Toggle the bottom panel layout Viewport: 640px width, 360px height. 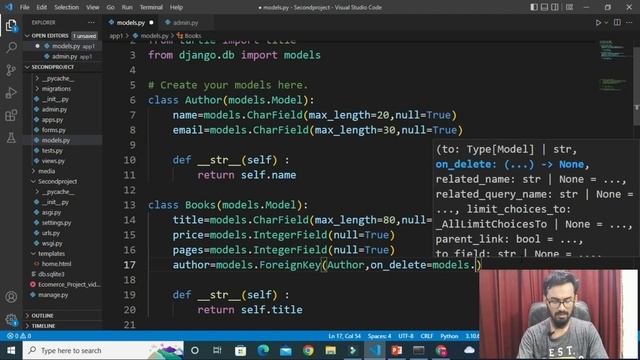point(544,7)
